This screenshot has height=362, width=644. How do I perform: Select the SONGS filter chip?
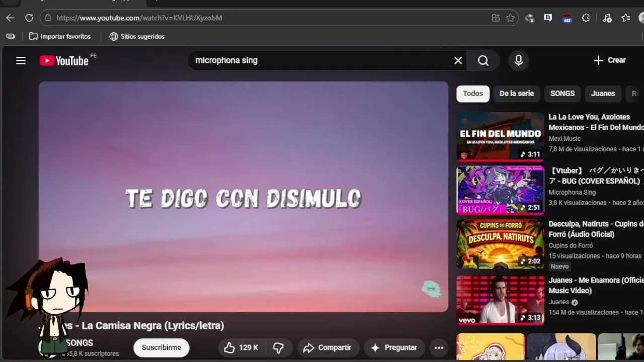tap(562, 94)
